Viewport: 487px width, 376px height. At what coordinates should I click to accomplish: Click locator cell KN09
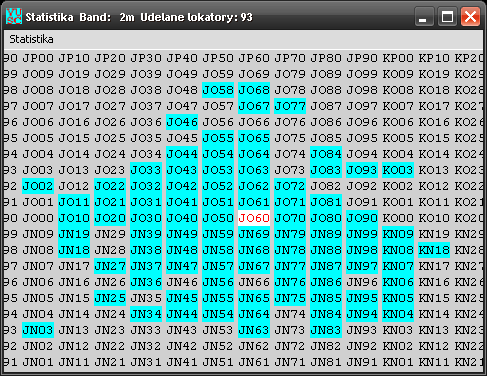(398, 234)
